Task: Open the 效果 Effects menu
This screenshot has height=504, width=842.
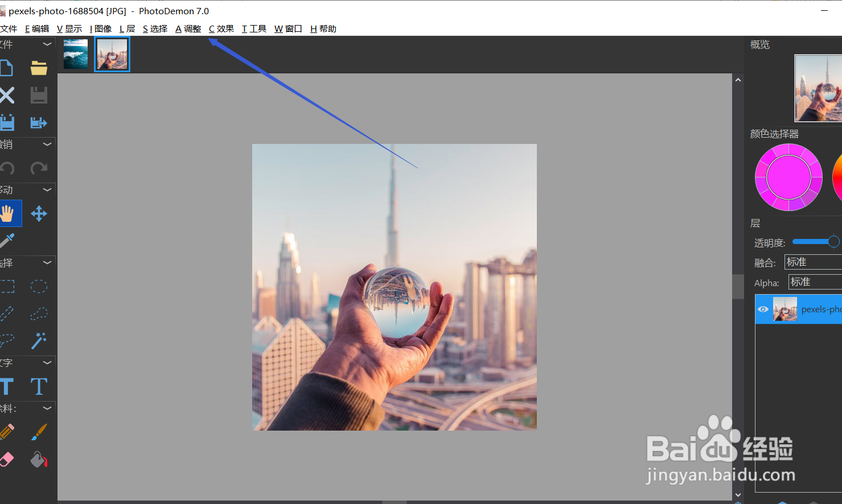Action: (221, 28)
